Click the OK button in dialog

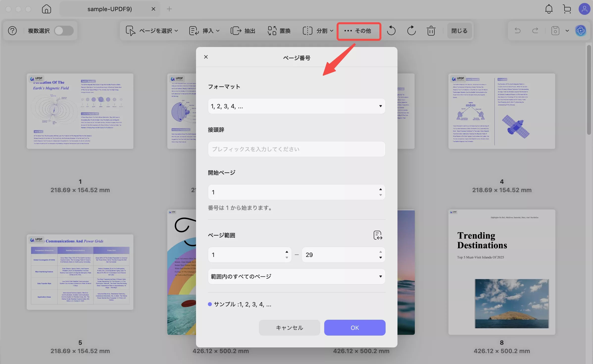354,328
